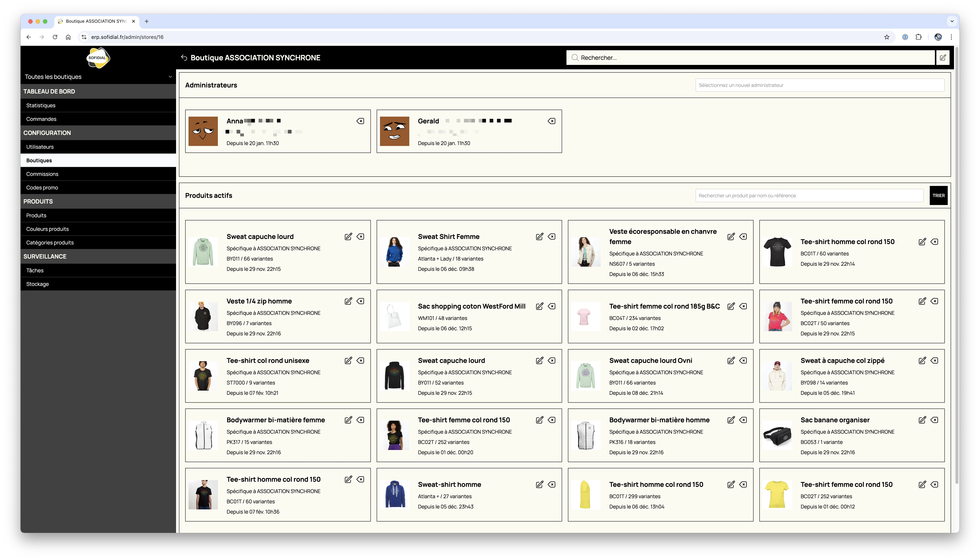Remove administrator Gerald
Image resolution: width=980 pixels, height=560 pixels.
tap(552, 121)
